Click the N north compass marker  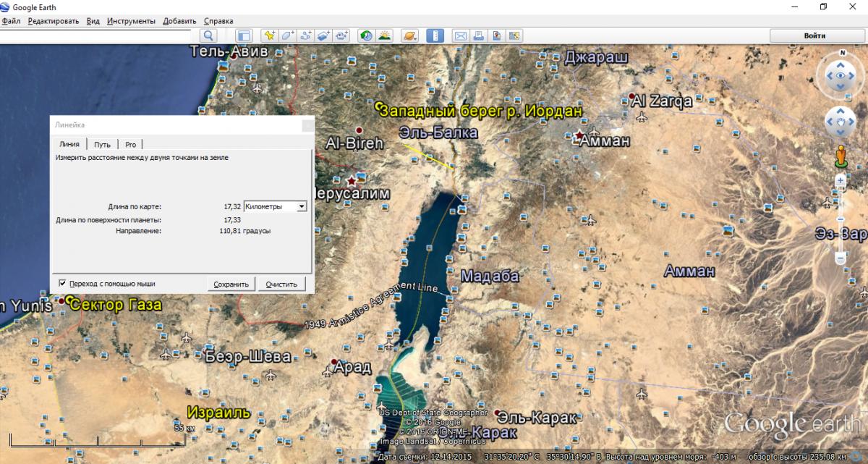pyautogui.click(x=842, y=54)
